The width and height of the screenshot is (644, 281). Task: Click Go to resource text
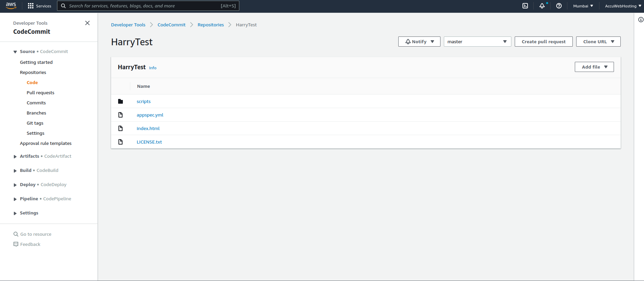[36, 234]
